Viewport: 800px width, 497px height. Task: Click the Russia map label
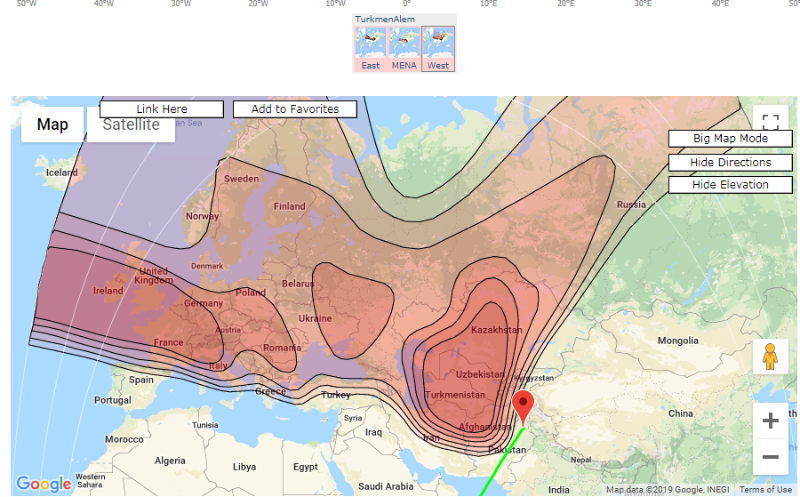click(631, 205)
